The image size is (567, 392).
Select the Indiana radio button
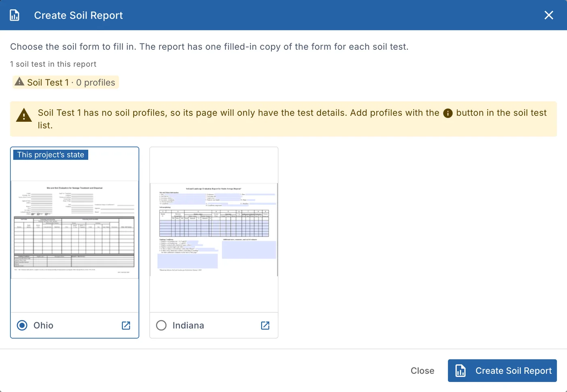pos(161,325)
